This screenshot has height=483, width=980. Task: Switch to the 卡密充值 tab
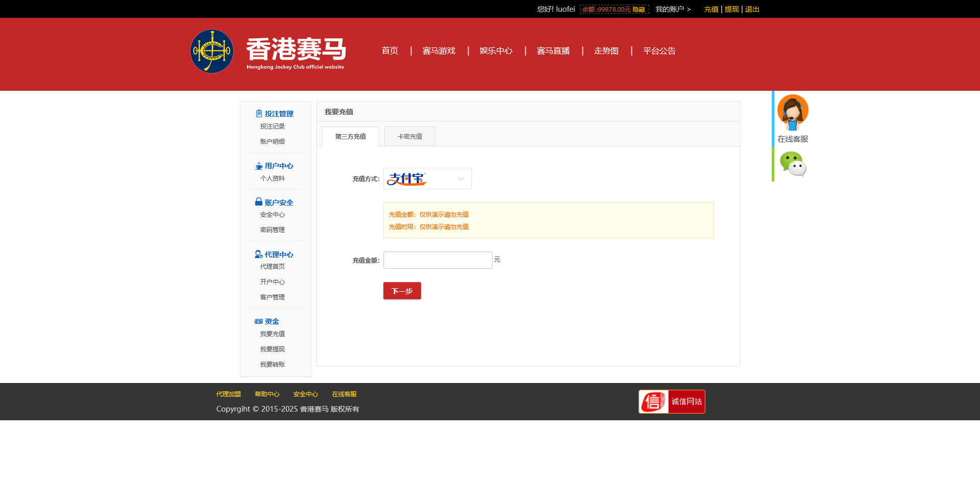[x=409, y=137]
